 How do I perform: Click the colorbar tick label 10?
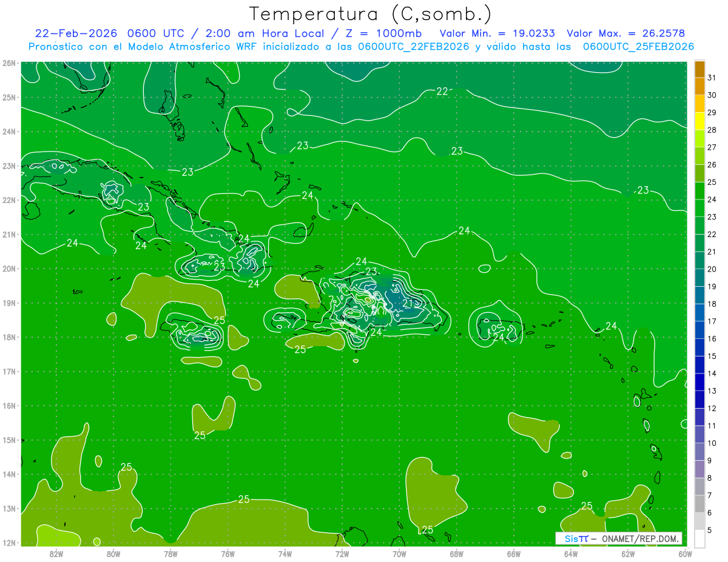712,443
